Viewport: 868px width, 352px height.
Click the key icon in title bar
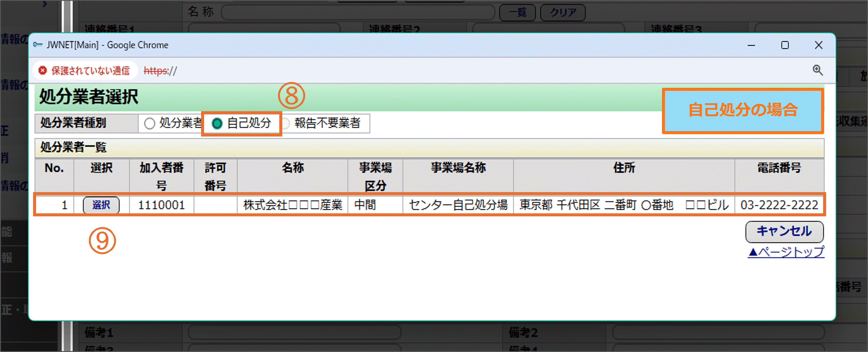38,45
